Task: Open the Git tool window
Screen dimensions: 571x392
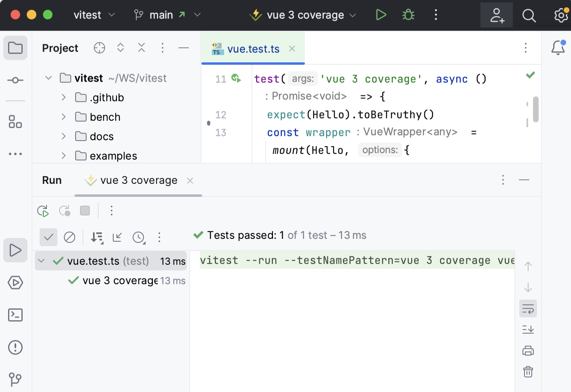Action: [x=15, y=379]
